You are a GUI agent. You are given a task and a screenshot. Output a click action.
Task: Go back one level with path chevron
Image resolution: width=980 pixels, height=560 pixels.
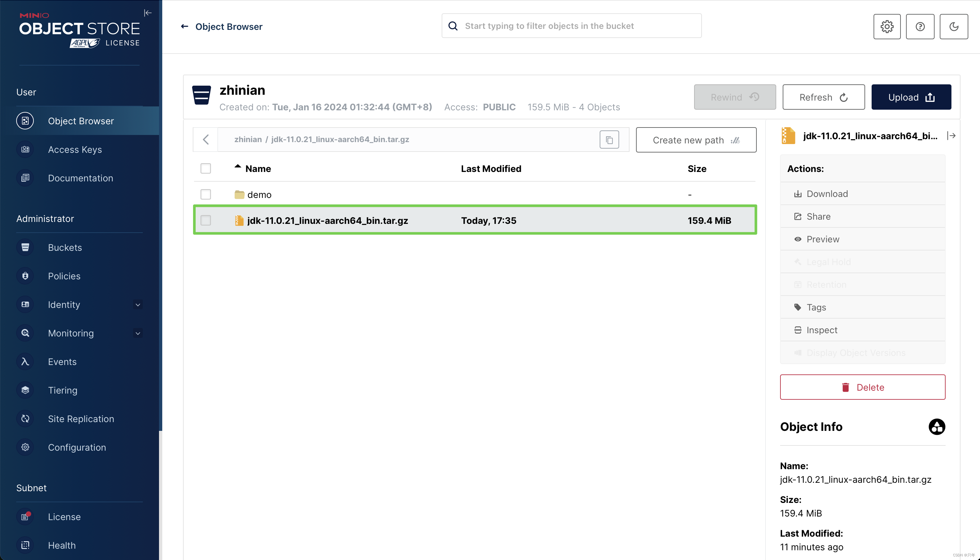[x=206, y=140]
